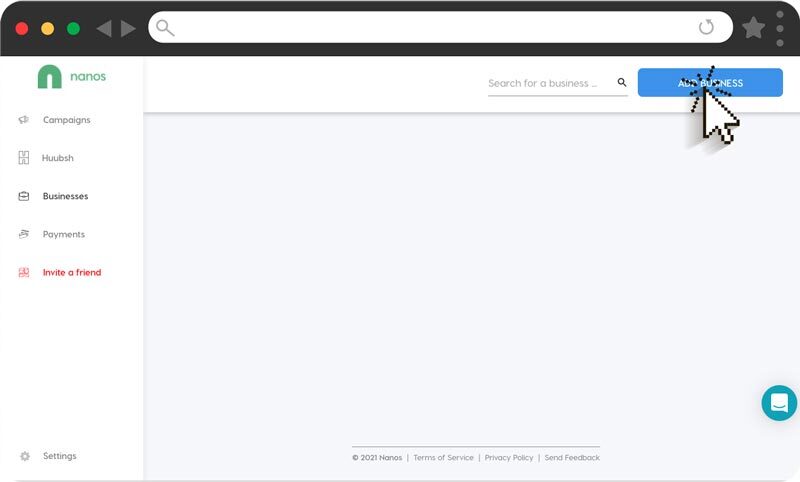
Task: Click the nanos brand name text
Action: tap(88, 77)
